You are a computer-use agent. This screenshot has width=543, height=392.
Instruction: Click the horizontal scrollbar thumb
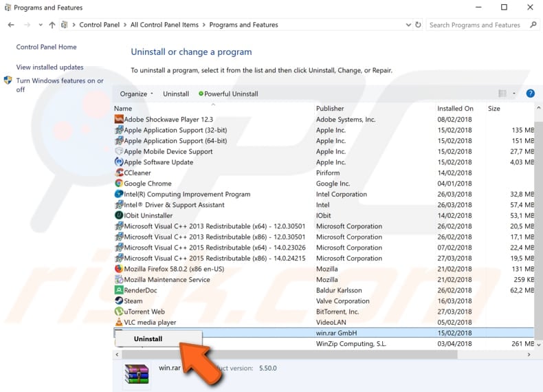(x=289, y=354)
